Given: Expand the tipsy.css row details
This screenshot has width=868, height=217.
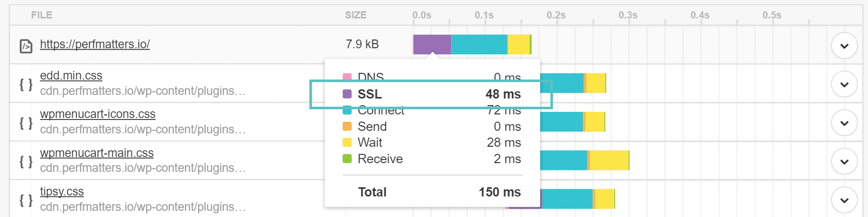Looking at the screenshot, I should pyautogui.click(x=844, y=200).
